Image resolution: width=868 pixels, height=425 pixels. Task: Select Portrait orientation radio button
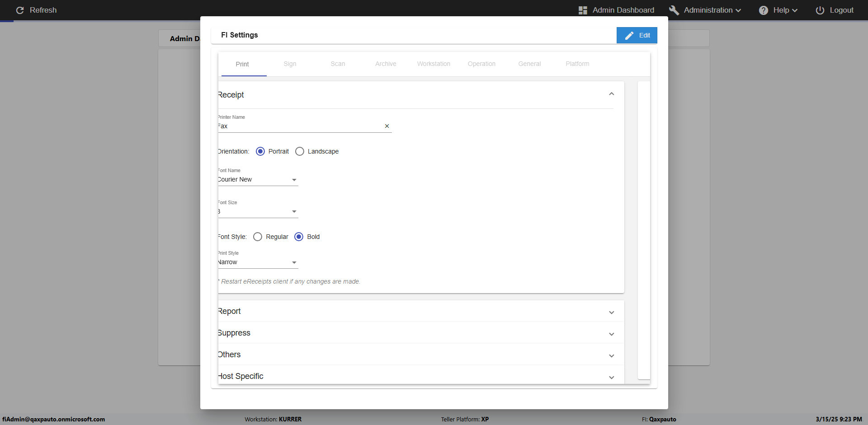[x=260, y=151]
